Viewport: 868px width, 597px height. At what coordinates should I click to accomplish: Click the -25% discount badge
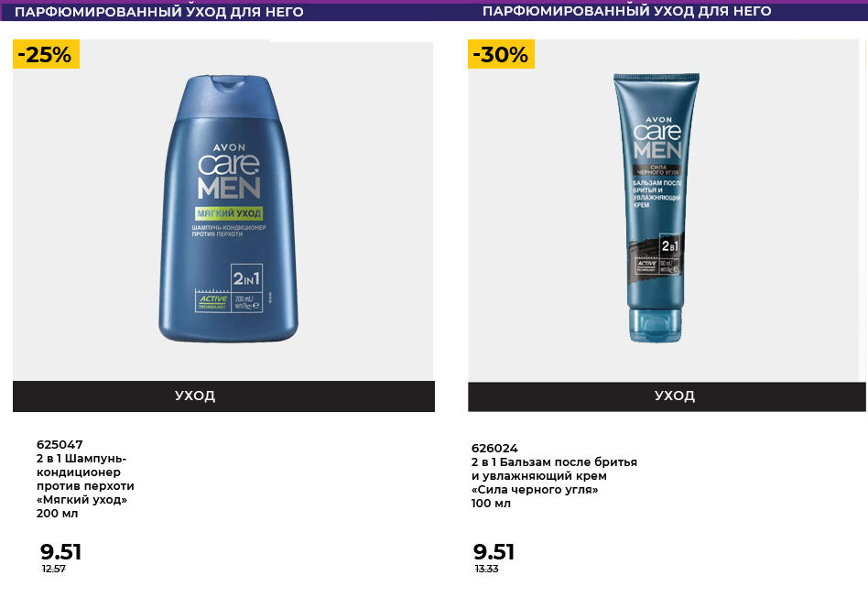coord(46,54)
